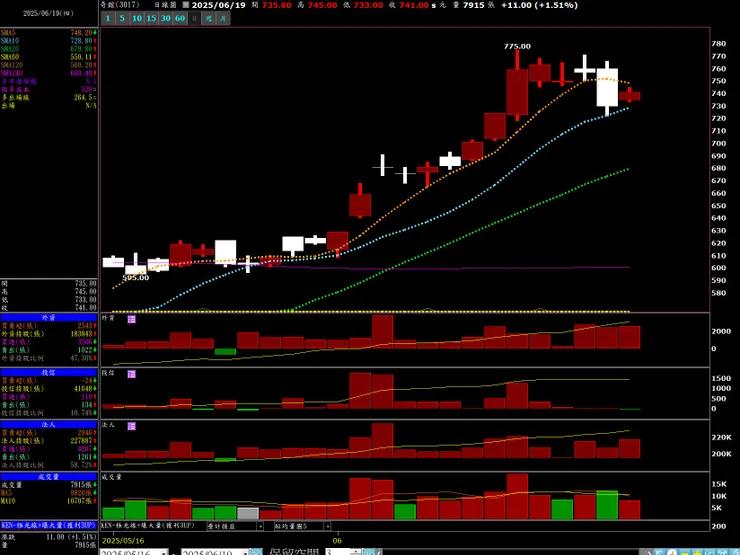Click the purple settings icon in 投信 panel
Viewport: 740px width, 555px height.
click(132, 374)
